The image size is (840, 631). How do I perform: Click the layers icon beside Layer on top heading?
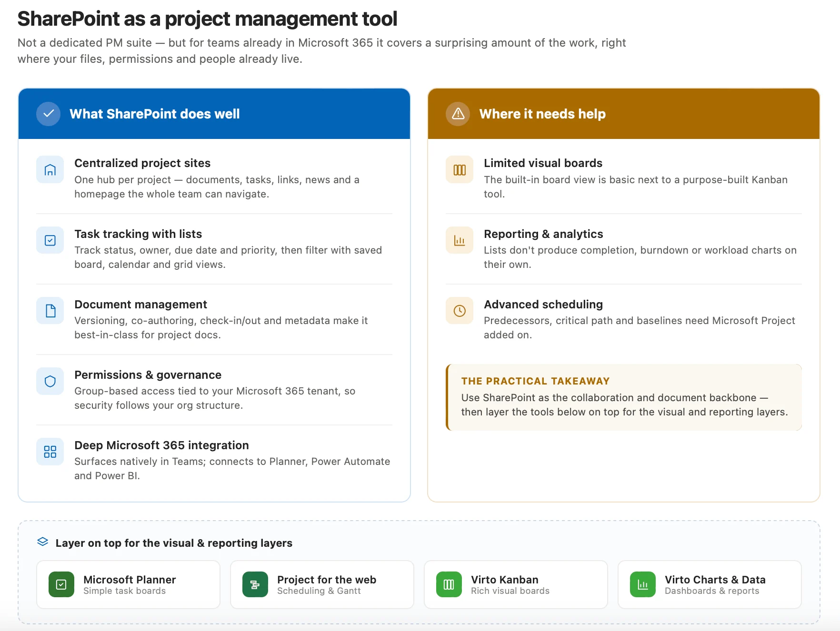click(43, 542)
